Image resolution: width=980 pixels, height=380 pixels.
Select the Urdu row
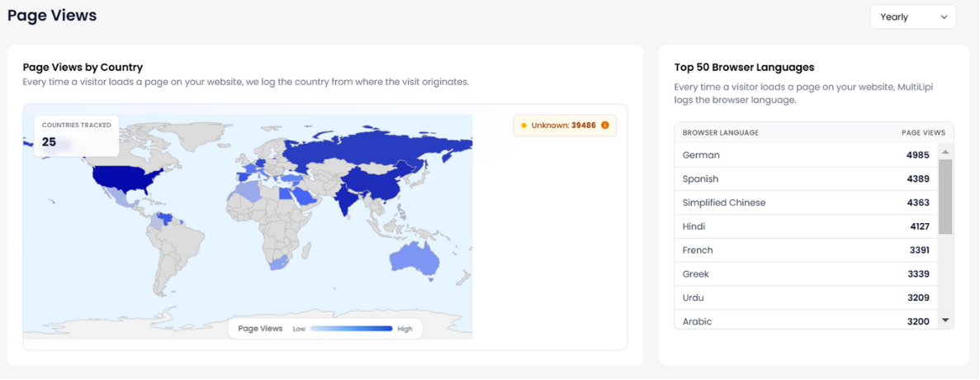(807, 297)
